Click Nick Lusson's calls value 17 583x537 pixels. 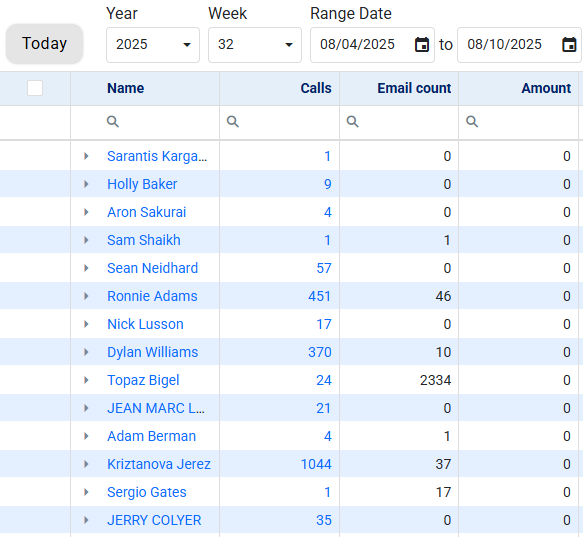pyautogui.click(x=324, y=324)
